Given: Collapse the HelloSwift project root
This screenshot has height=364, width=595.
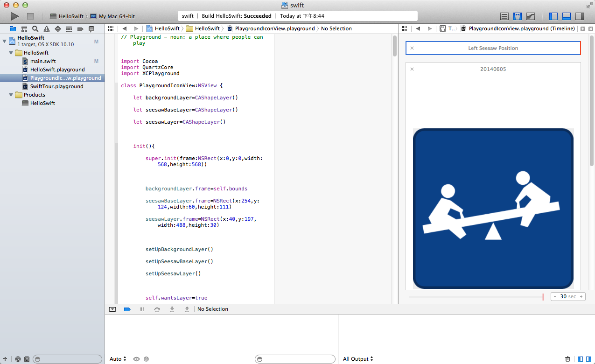Looking at the screenshot, I should click(x=4, y=41).
